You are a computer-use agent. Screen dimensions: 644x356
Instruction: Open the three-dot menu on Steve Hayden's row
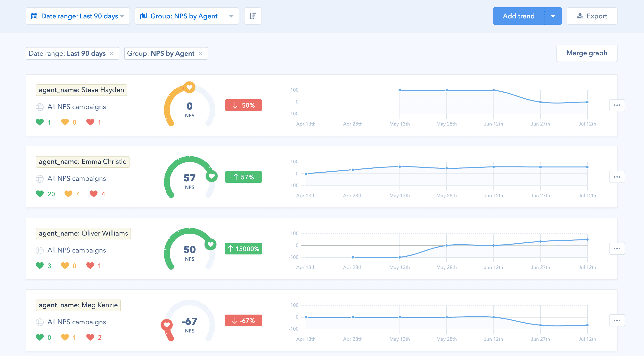pos(617,105)
